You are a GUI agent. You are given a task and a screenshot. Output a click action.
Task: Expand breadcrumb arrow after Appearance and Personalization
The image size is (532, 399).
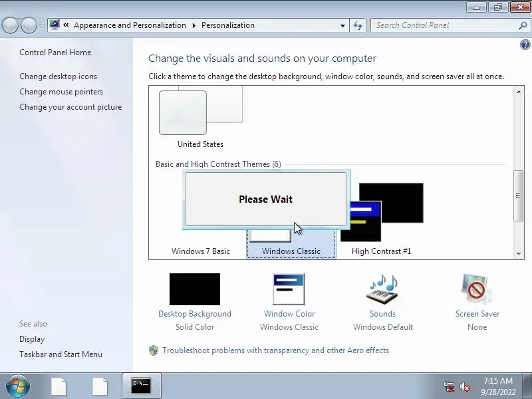pos(194,25)
